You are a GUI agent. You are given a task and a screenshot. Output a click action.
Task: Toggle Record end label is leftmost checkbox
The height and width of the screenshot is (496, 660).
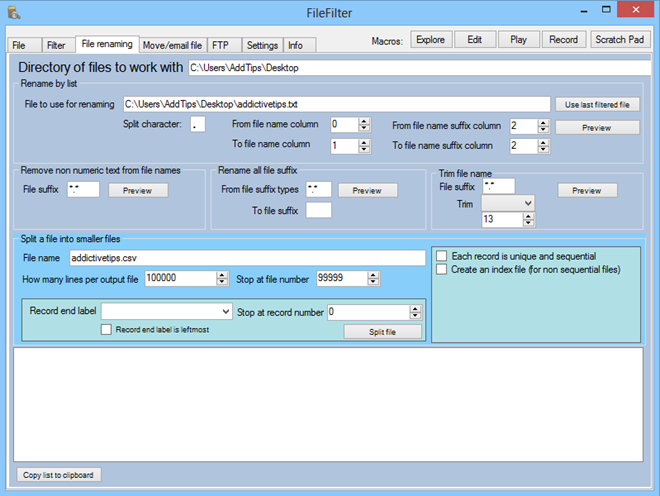(107, 329)
